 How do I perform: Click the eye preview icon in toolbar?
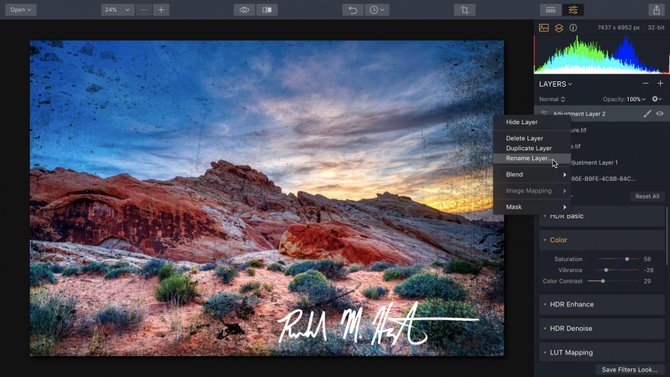pos(244,10)
